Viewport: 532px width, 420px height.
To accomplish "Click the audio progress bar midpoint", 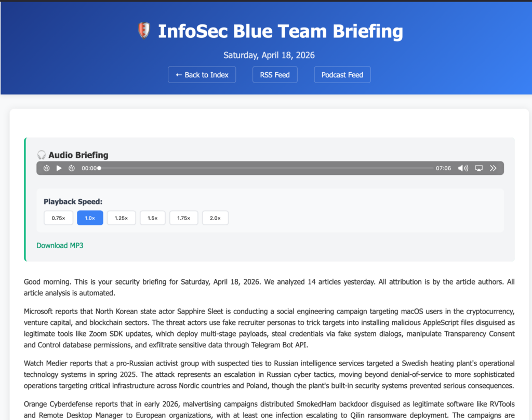I will pyautogui.click(x=266, y=168).
